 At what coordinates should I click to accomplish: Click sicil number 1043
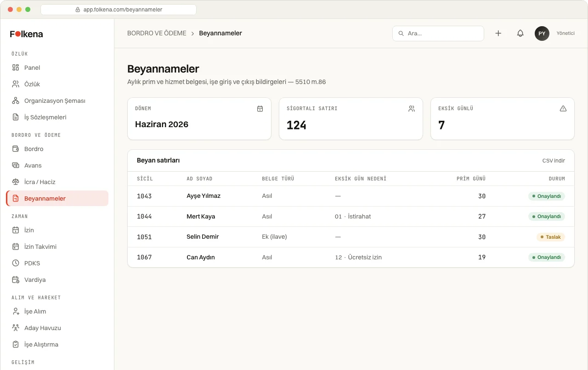pos(144,196)
